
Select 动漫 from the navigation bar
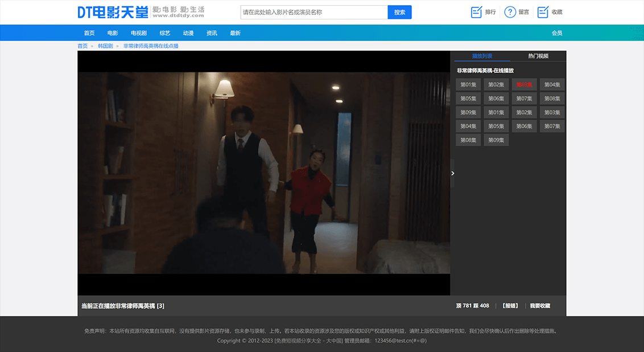[188, 33]
